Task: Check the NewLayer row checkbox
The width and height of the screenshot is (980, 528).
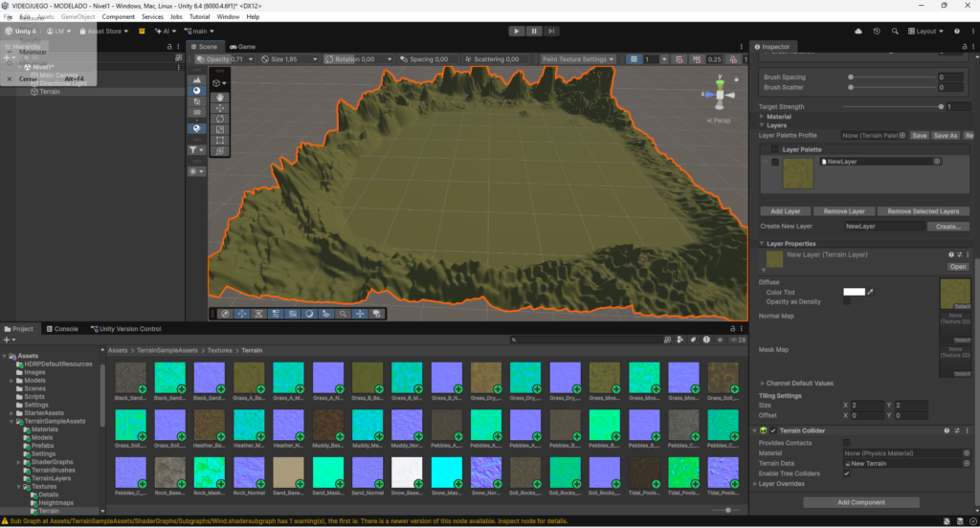Action: point(775,162)
